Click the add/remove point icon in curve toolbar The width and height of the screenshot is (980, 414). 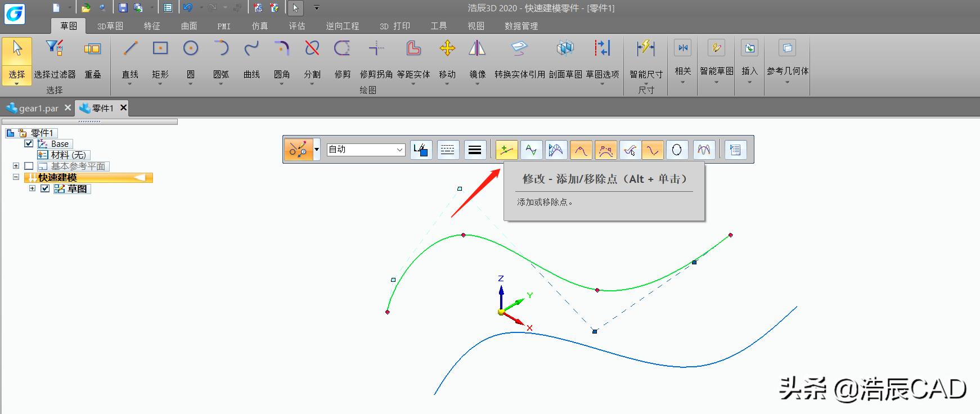point(506,150)
